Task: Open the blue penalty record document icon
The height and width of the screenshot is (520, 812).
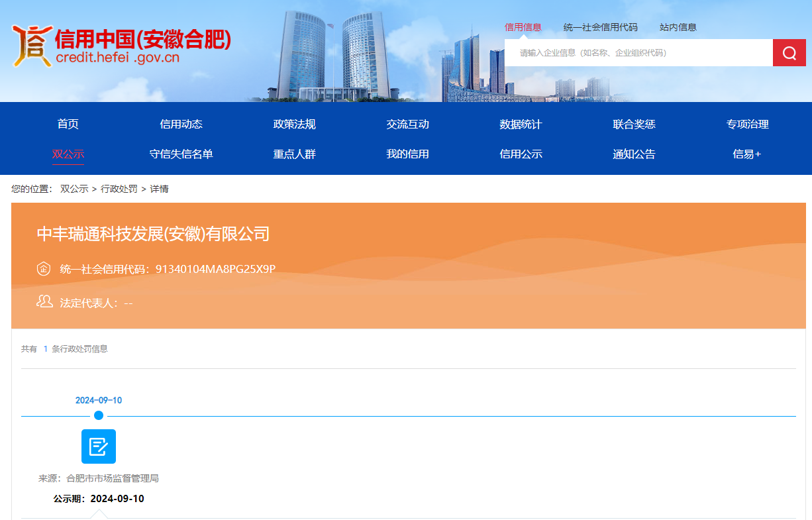Action: coord(99,446)
